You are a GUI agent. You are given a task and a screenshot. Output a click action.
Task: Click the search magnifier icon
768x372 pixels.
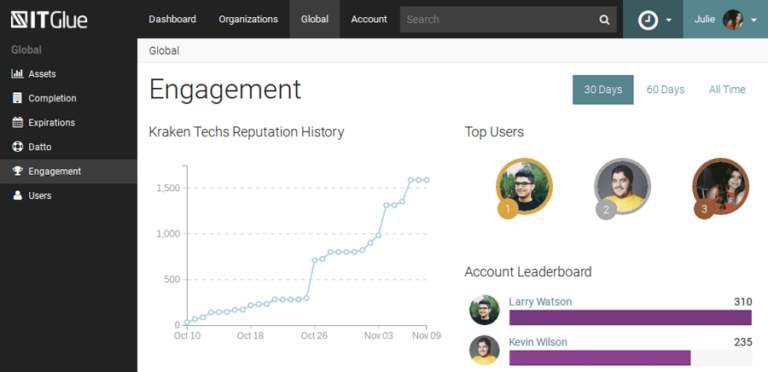604,20
